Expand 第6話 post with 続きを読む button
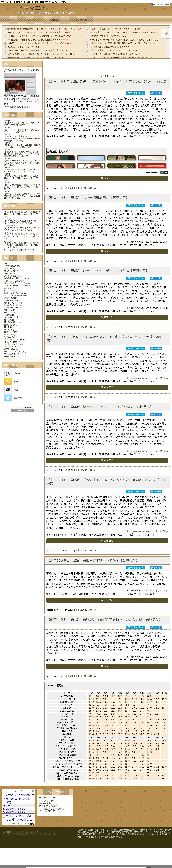This screenshot has height=868, width=172. click(107, 317)
